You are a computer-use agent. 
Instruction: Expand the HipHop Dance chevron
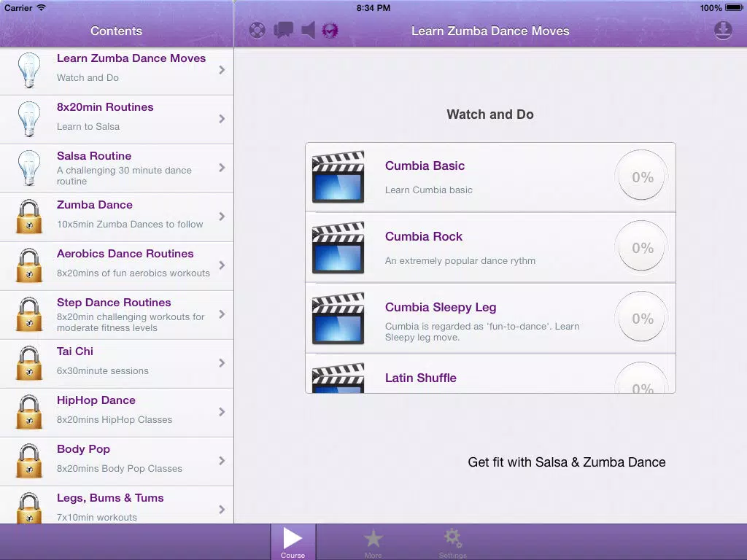(x=222, y=412)
